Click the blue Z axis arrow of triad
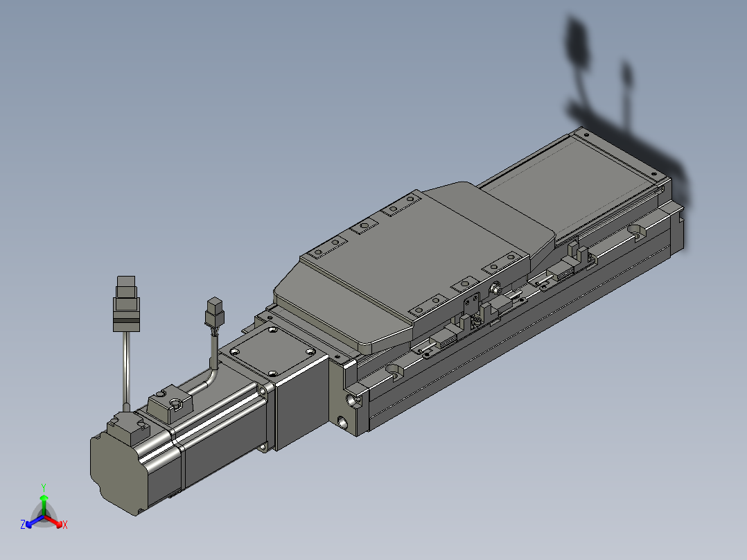Image resolution: width=747 pixels, height=560 pixels. [33, 521]
